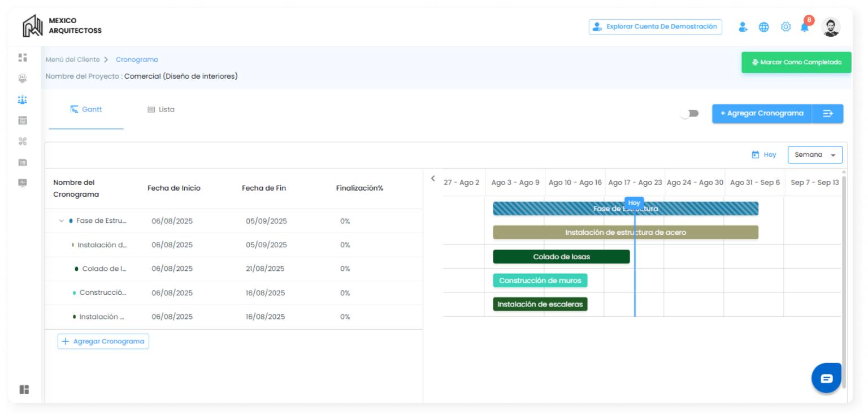This screenshot has width=868, height=418.
Task: Click the notification bell icon
Action: [804, 27]
